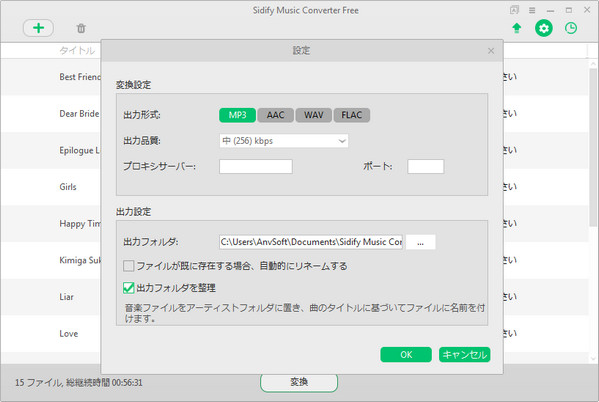The height and width of the screenshot is (402, 599).
Task: Click the 変換 convert button
Action: (299, 382)
